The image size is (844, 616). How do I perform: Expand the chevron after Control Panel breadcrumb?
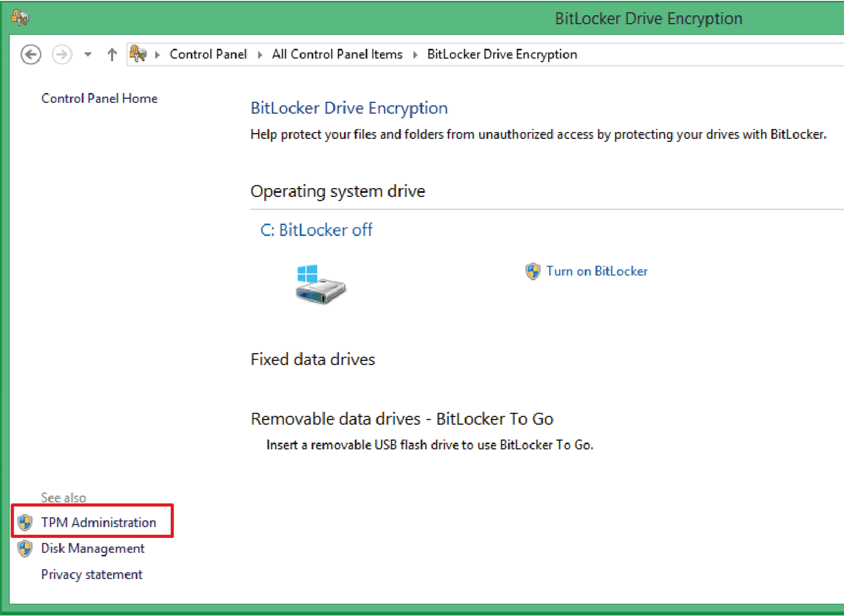click(x=260, y=55)
